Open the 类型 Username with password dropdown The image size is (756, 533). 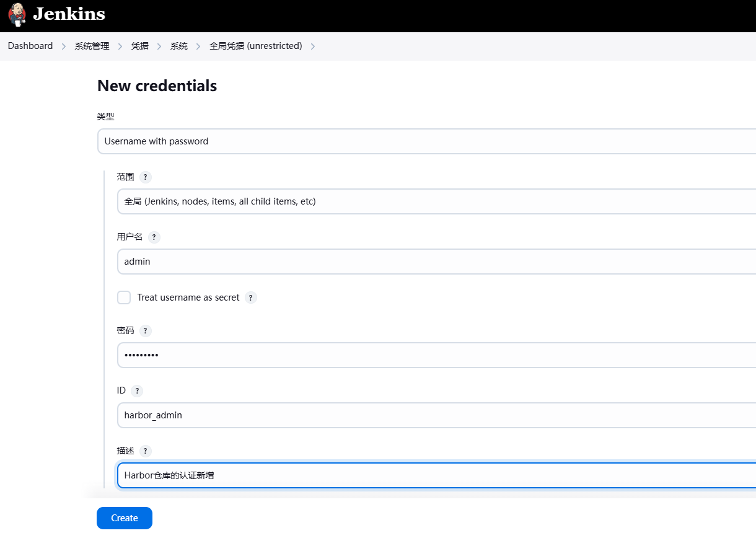click(426, 141)
